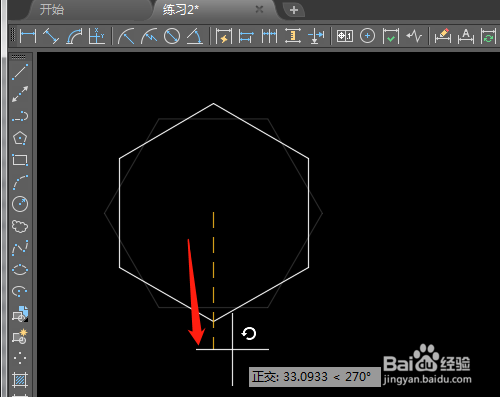The width and height of the screenshot is (500, 397).
Task: Switch to the 开始 tab
Action: point(52,10)
